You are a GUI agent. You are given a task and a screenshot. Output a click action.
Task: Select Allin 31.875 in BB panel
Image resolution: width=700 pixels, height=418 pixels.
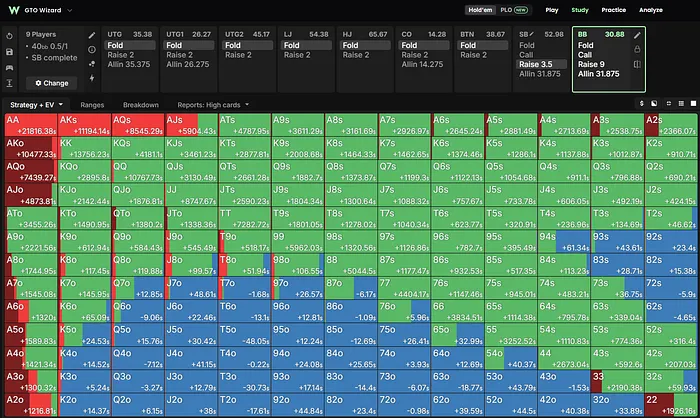pos(599,74)
